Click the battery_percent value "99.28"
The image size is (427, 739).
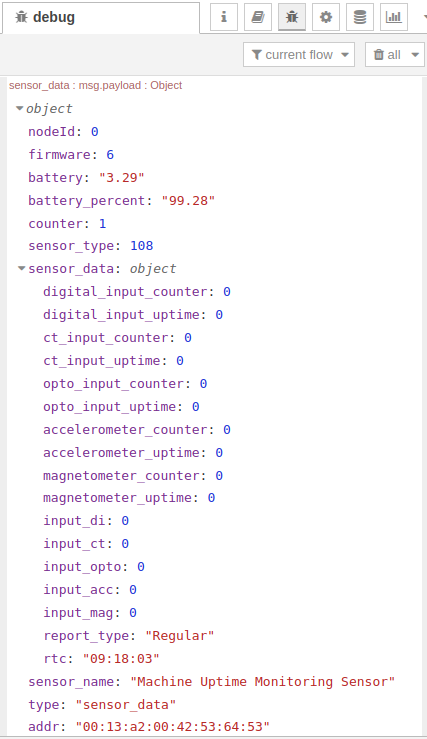tap(188, 200)
